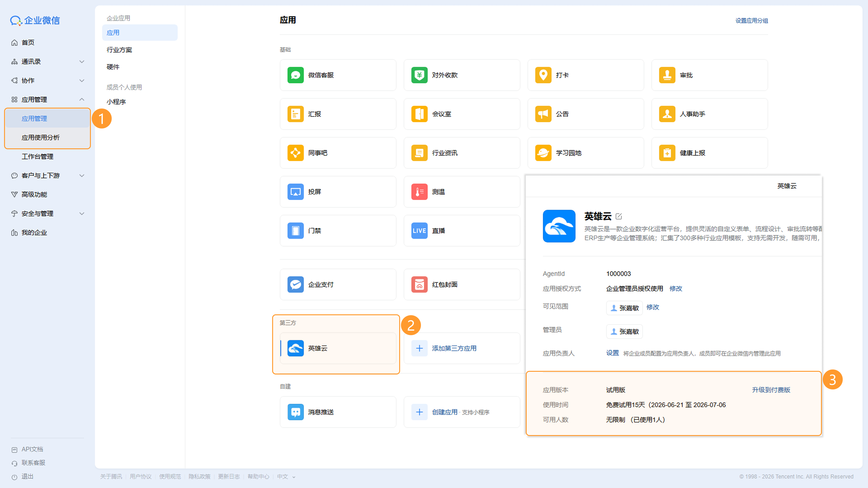This screenshot has height=488, width=868.
Task: Click the 张嘉敏 chip under 可见范围
Action: pyautogui.click(x=624, y=308)
